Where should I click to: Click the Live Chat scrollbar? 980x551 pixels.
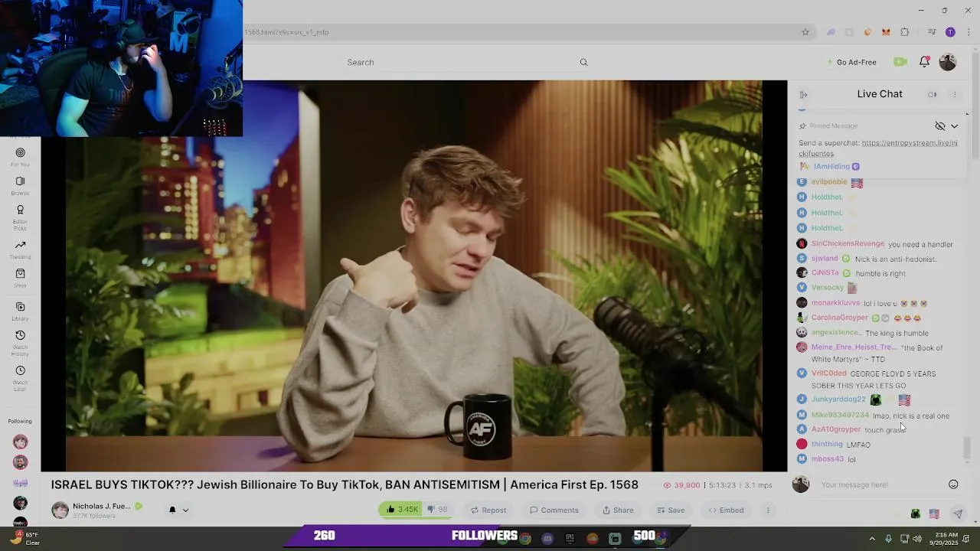click(x=967, y=448)
